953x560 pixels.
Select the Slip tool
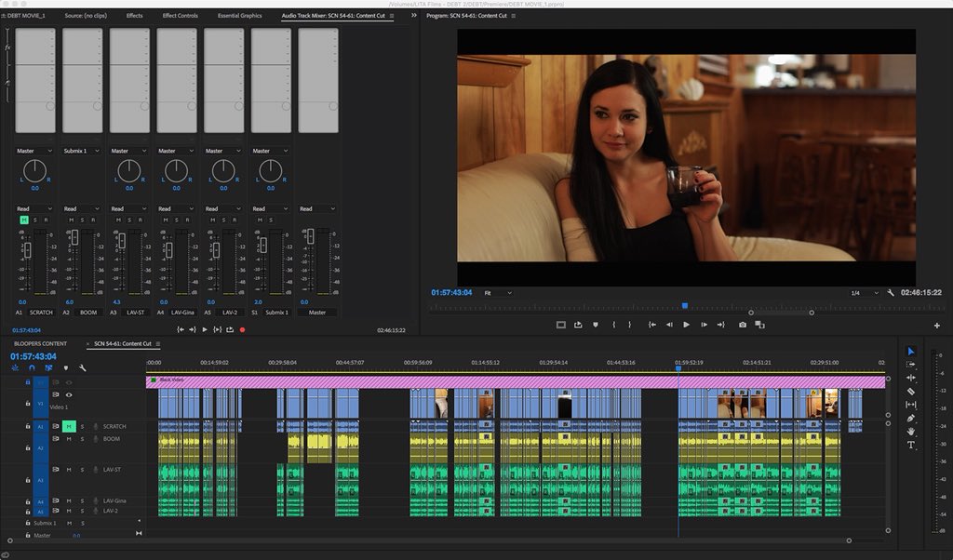(x=910, y=405)
